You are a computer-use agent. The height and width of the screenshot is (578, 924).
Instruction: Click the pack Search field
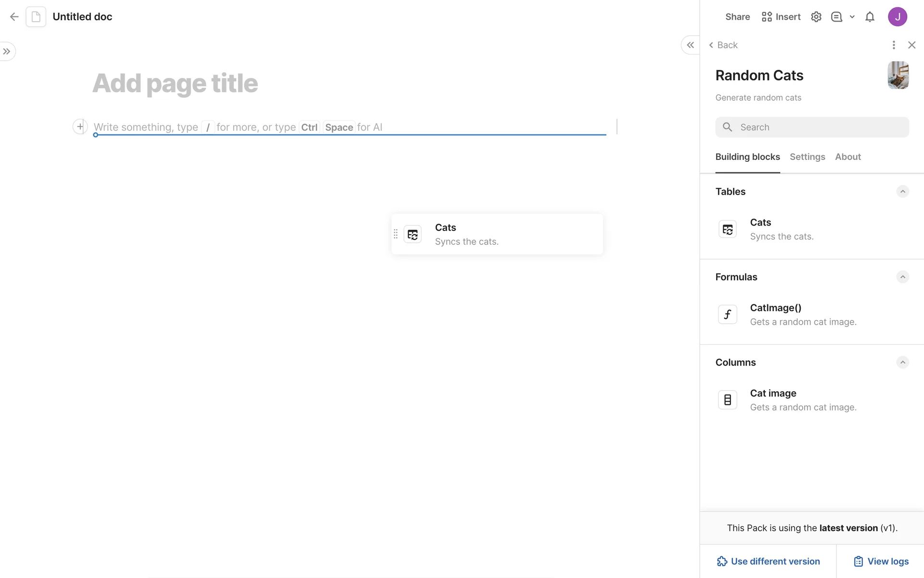coord(812,127)
